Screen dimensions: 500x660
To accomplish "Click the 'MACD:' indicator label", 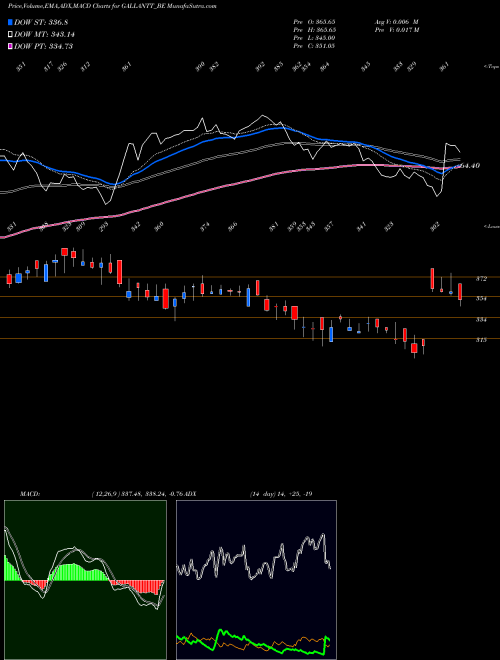I will pos(30,494).
